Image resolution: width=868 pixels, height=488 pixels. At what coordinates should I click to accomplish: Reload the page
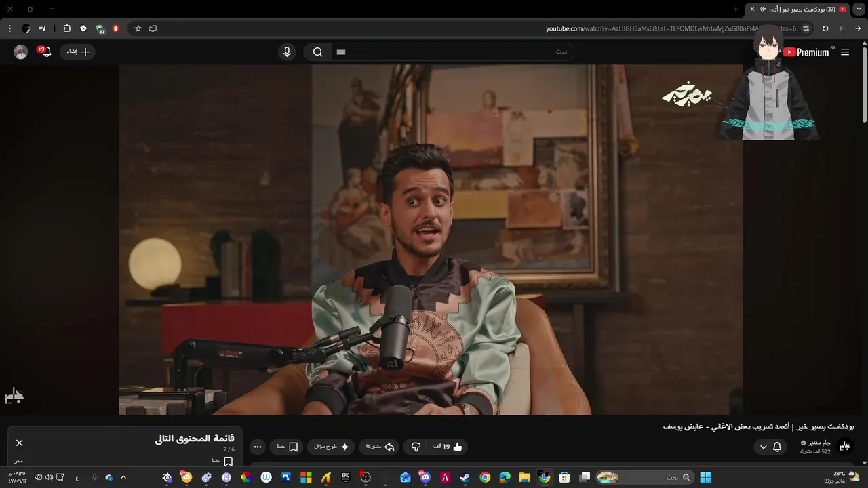(825, 28)
